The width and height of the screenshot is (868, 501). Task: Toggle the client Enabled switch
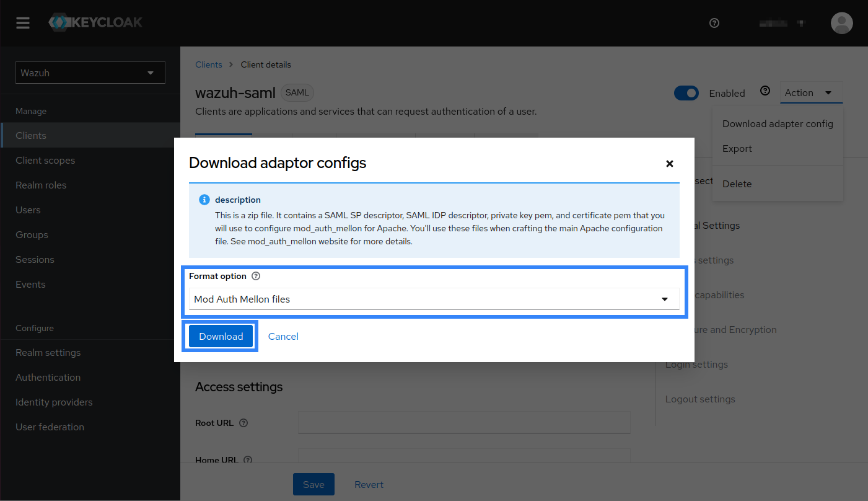point(686,93)
